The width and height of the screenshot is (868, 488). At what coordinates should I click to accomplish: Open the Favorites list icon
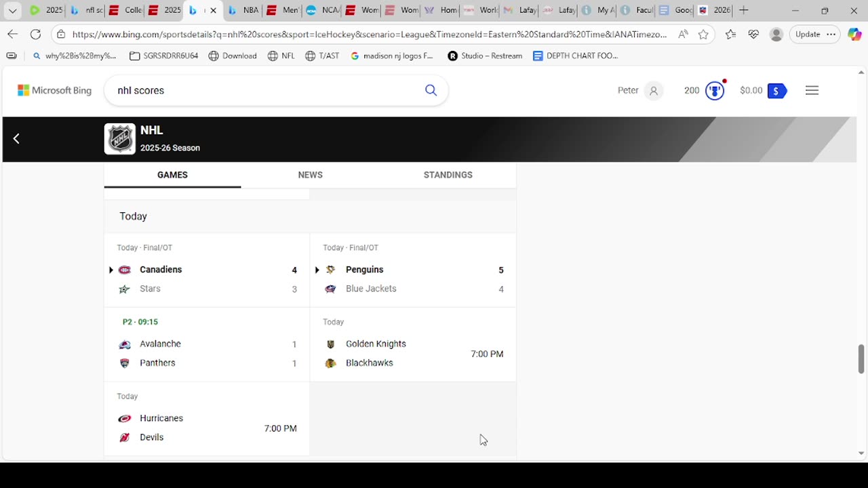(730, 35)
